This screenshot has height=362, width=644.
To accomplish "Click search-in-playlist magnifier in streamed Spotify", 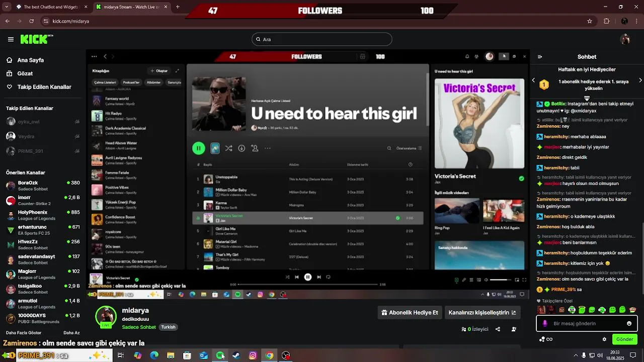I will click(x=389, y=148).
